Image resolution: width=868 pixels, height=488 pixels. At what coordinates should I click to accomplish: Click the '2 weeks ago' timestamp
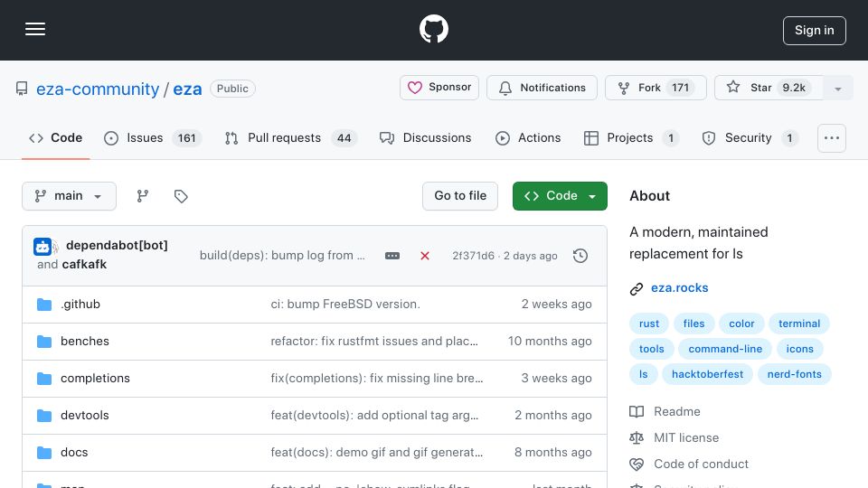pyautogui.click(x=556, y=304)
